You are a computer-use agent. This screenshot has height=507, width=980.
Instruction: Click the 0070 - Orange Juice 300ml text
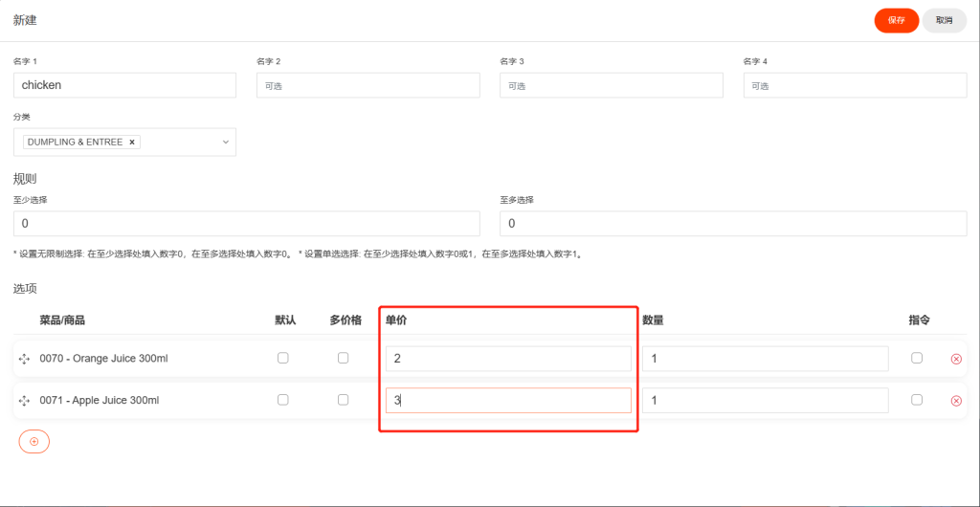(x=103, y=359)
